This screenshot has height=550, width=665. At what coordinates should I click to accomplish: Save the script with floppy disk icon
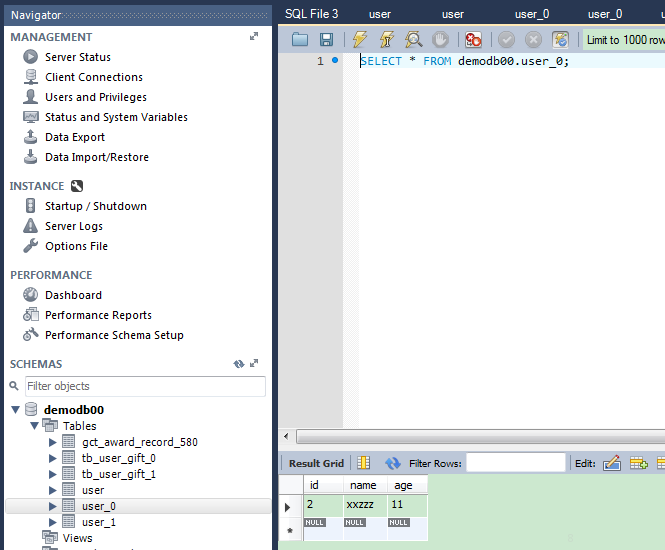coord(326,39)
